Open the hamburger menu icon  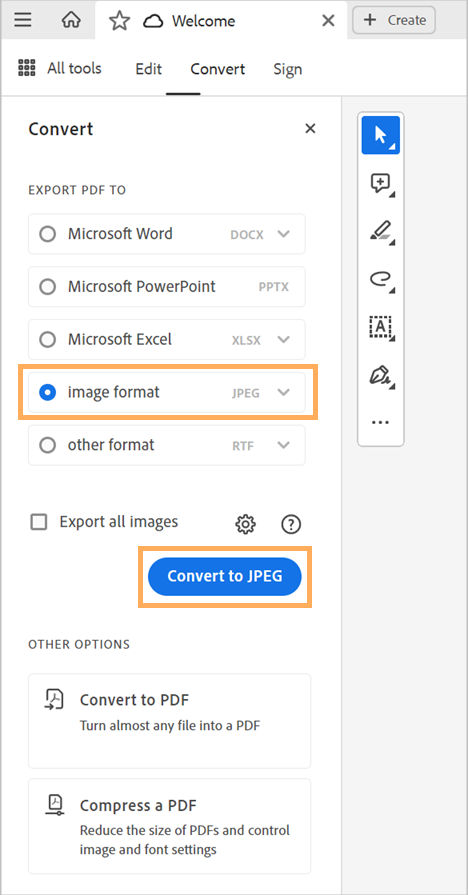coord(23,21)
